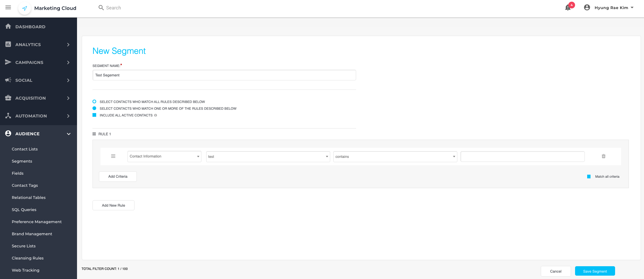Click the notifications bell icon
This screenshot has width=644, height=279.
coord(568,8)
